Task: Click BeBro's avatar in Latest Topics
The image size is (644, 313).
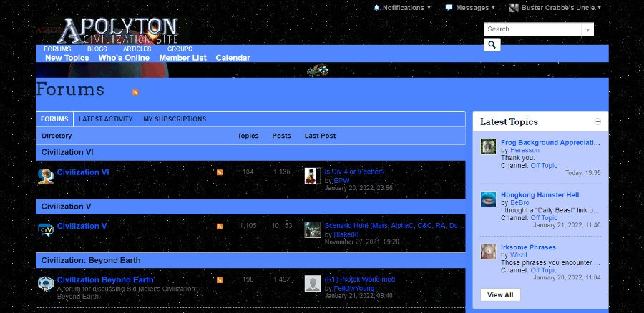Action: pos(488,199)
